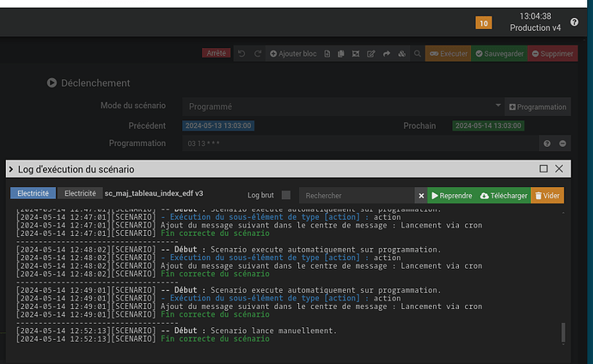
Task: Click the Reprendre button
Action: (452, 196)
